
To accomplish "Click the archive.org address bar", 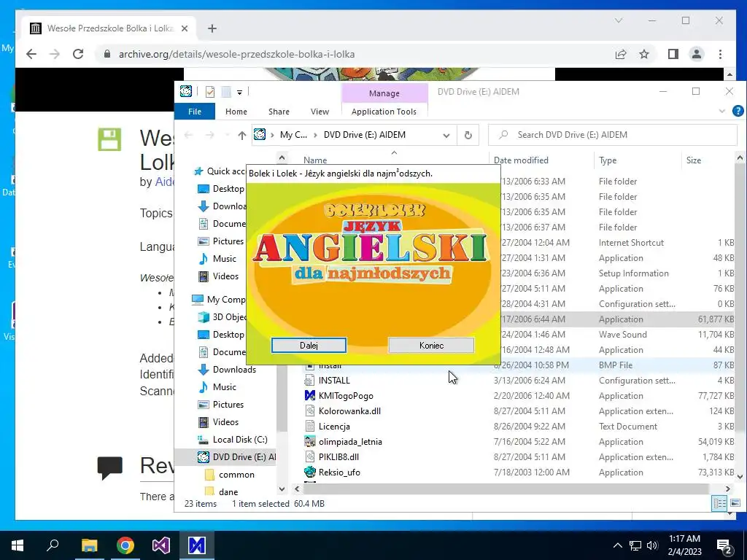I will [x=352, y=54].
